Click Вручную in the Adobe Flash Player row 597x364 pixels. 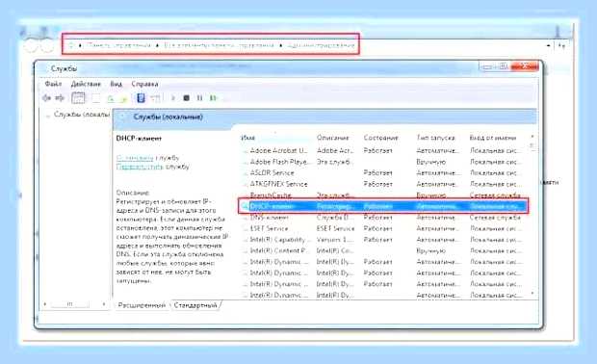point(431,162)
